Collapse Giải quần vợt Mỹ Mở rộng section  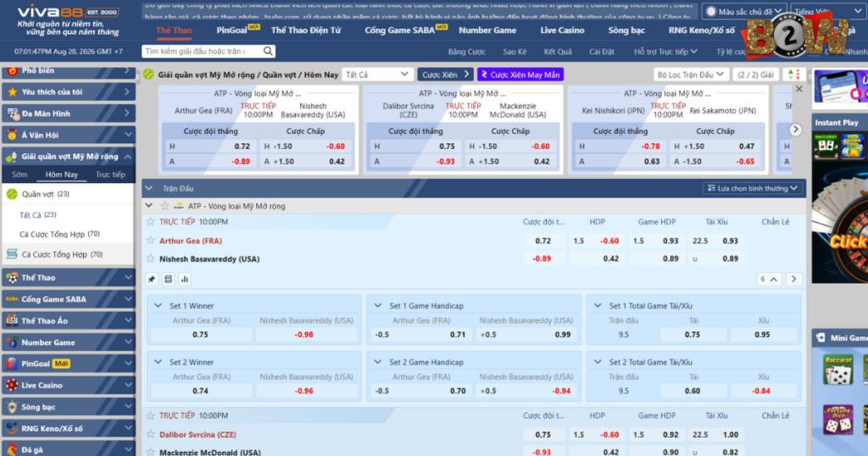(x=69, y=157)
